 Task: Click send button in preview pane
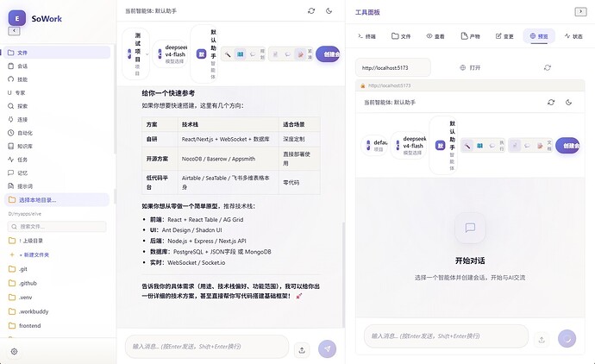coord(567,339)
